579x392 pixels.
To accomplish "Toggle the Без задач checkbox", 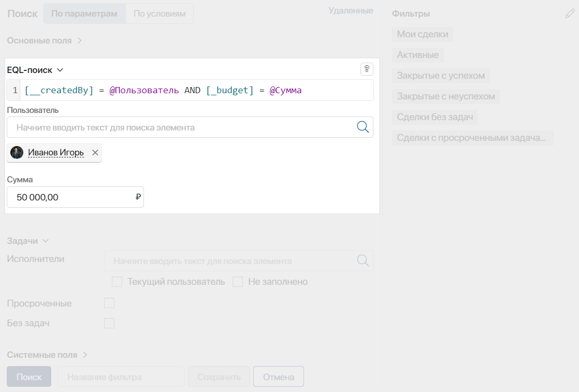I will [109, 323].
